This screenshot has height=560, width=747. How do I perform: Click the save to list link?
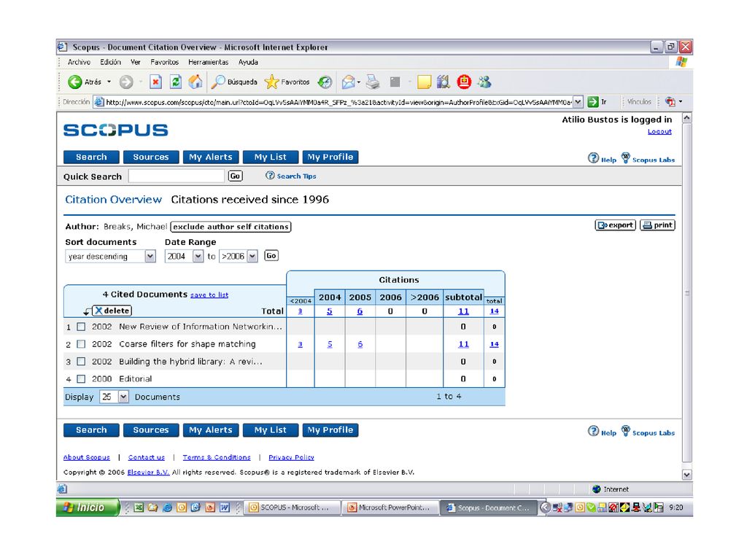coord(209,295)
